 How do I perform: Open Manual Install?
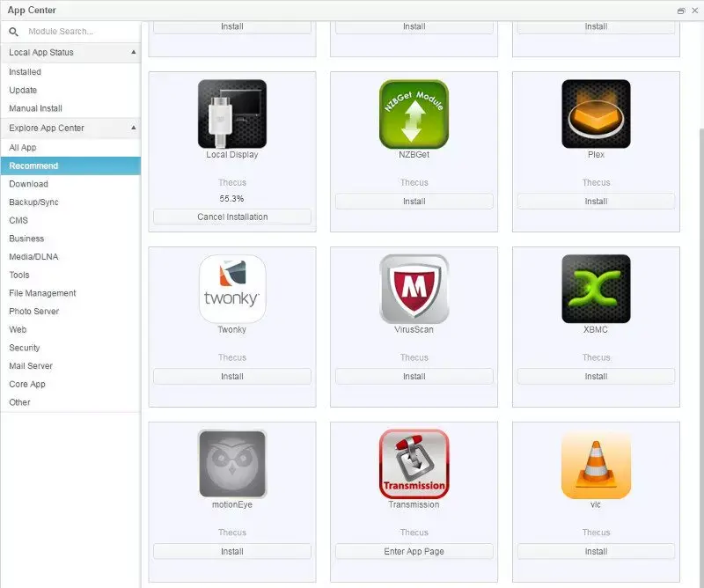[x=70, y=108]
